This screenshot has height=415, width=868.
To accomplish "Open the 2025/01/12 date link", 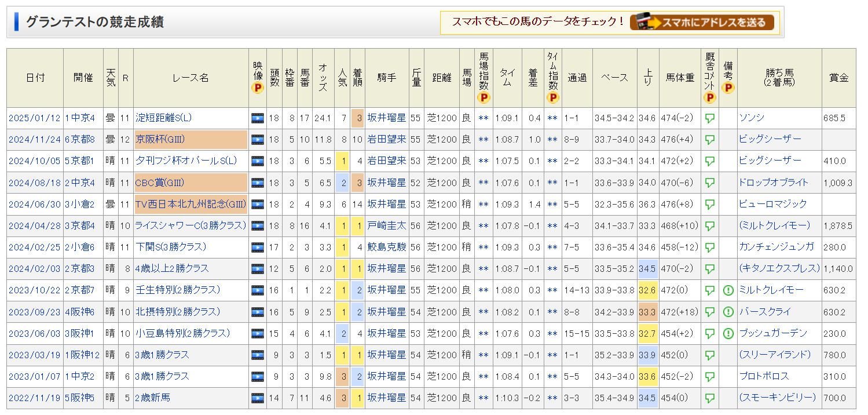I will pyautogui.click(x=34, y=118).
